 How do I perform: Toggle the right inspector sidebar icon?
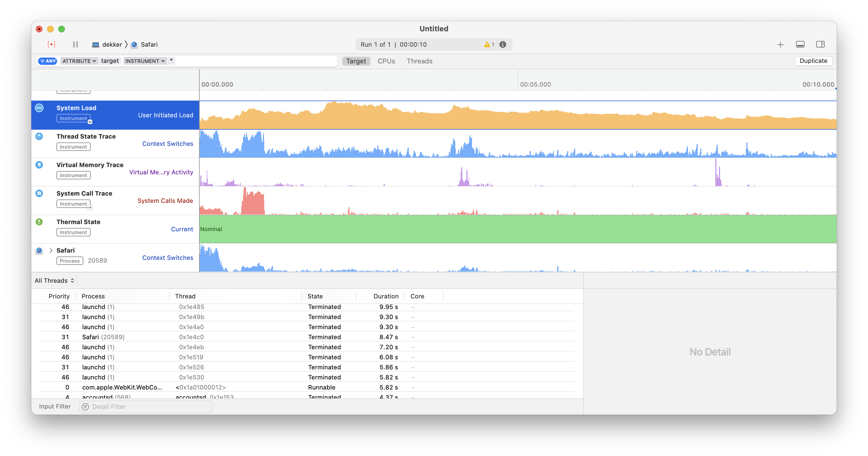[820, 44]
